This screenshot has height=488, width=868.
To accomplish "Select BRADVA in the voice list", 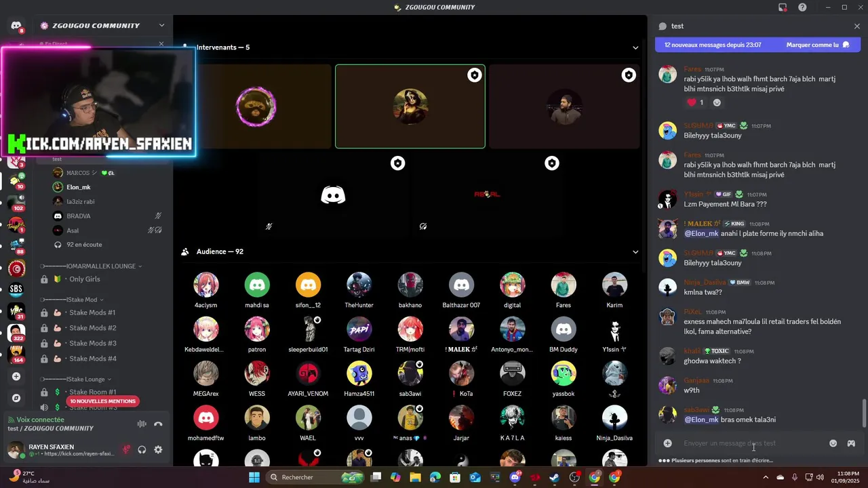I will coord(78,216).
